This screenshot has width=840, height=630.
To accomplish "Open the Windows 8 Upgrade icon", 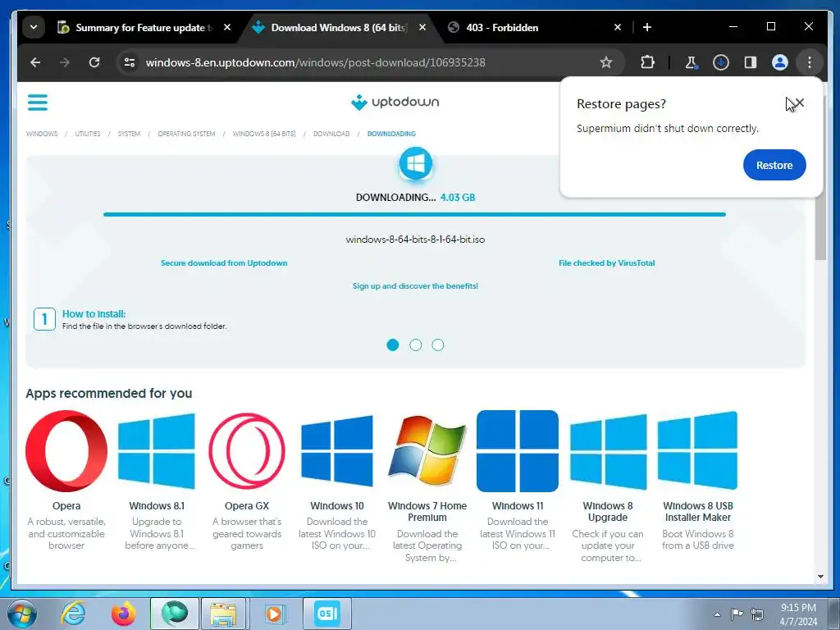I will (x=608, y=451).
